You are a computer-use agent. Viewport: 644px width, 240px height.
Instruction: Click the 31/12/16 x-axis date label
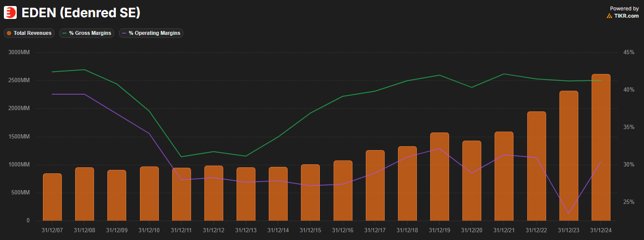[x=343, y=231]
